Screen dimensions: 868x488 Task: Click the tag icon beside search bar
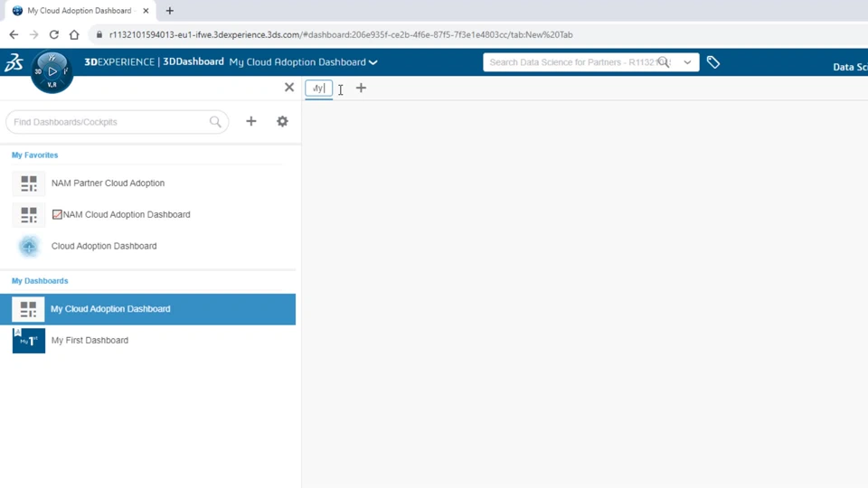(x=713, y=62)
